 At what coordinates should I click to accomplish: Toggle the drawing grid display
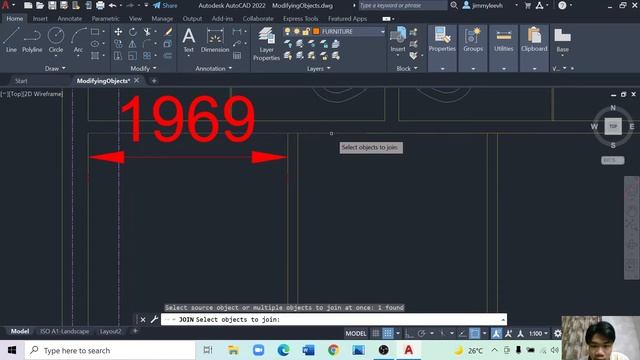pyautogui.click(x=376, y=333)
